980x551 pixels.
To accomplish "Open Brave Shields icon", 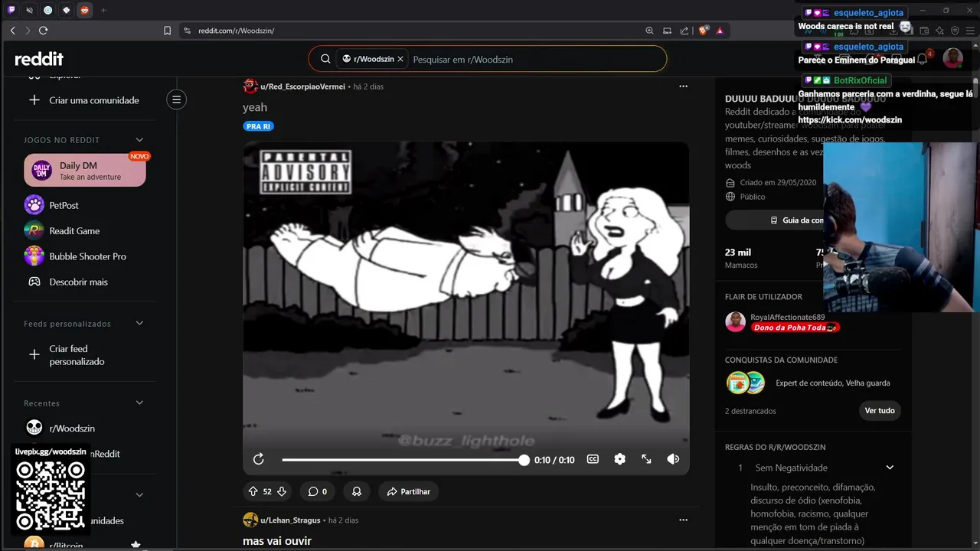I will 704,31.
